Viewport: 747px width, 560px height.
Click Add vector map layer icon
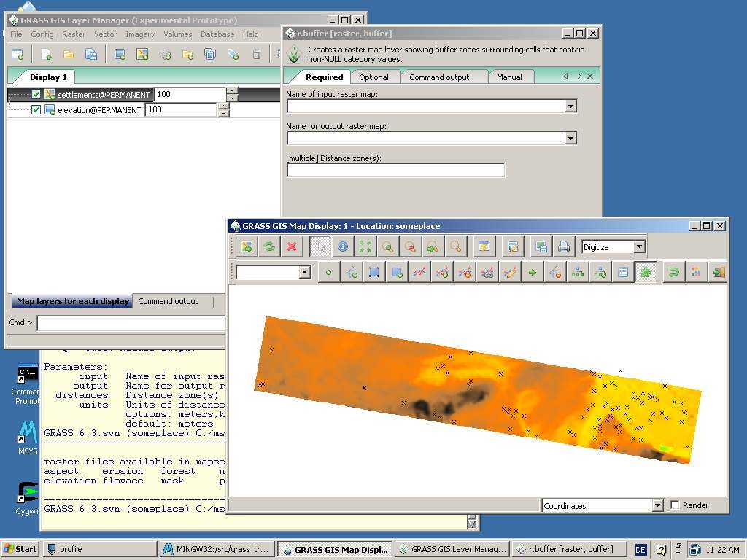click(142, 54)
